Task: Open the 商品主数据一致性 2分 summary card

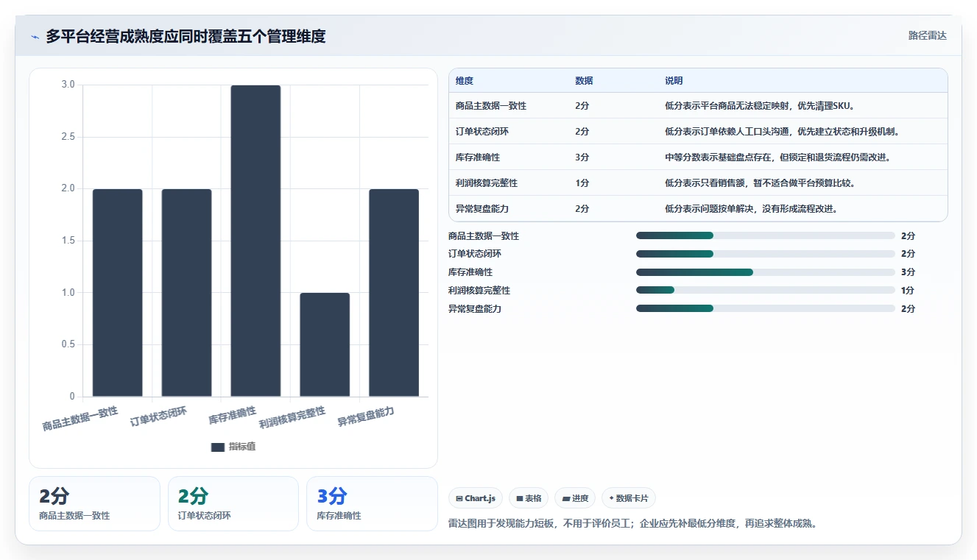Action: coord(94,503)
